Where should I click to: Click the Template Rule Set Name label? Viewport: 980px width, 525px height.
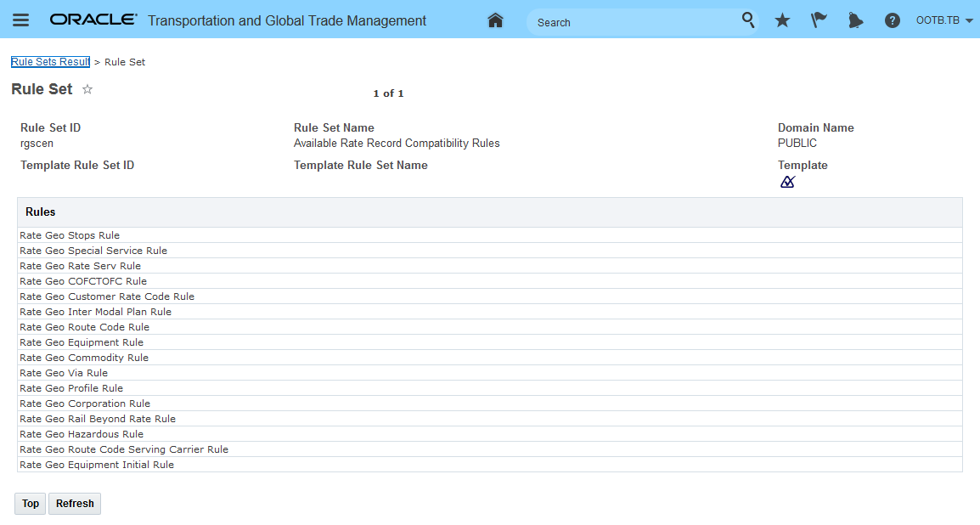tap(361, 165)
